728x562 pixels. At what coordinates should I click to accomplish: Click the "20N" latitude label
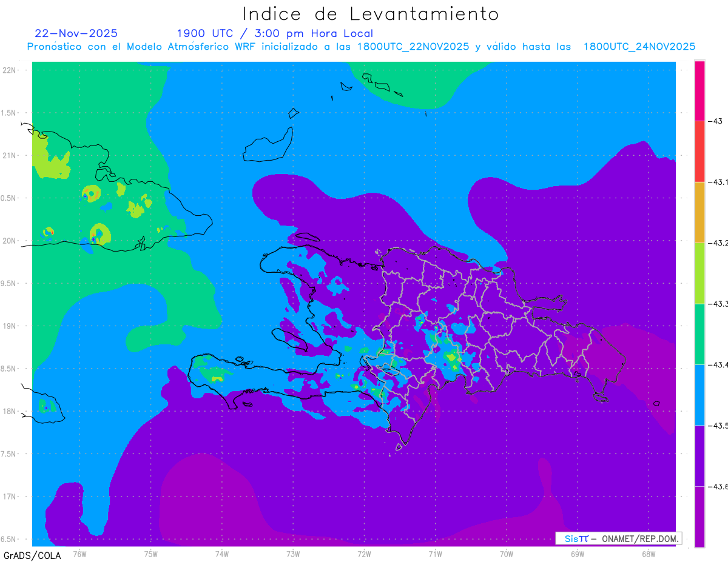pos(9,241)
